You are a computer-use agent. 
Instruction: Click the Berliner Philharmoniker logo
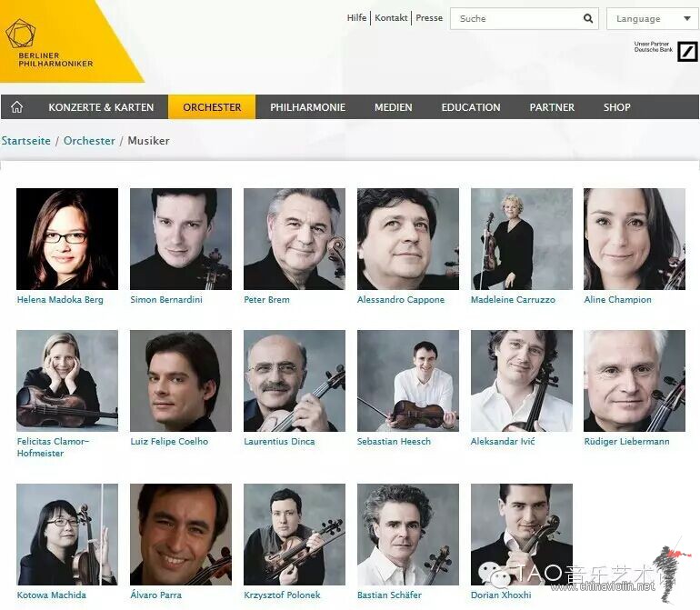click(49, 43)
